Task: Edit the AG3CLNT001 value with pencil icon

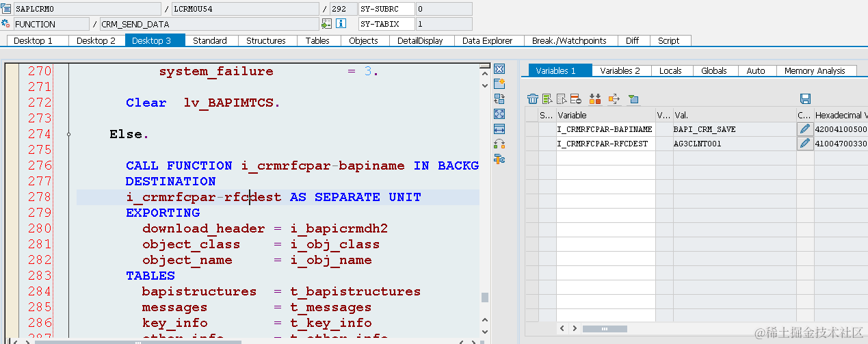Action: click(805, 144)
